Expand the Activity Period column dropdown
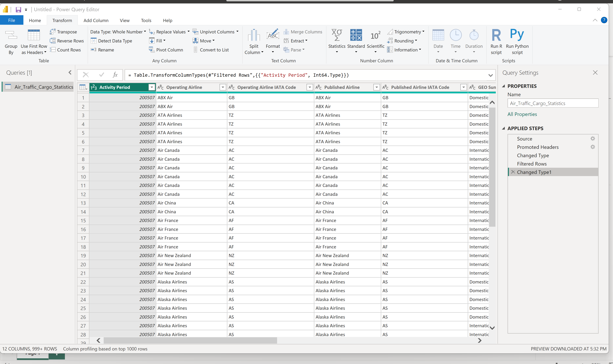This screenshot has width=613, height=364. pyautogui.click(x=152, y=87)
